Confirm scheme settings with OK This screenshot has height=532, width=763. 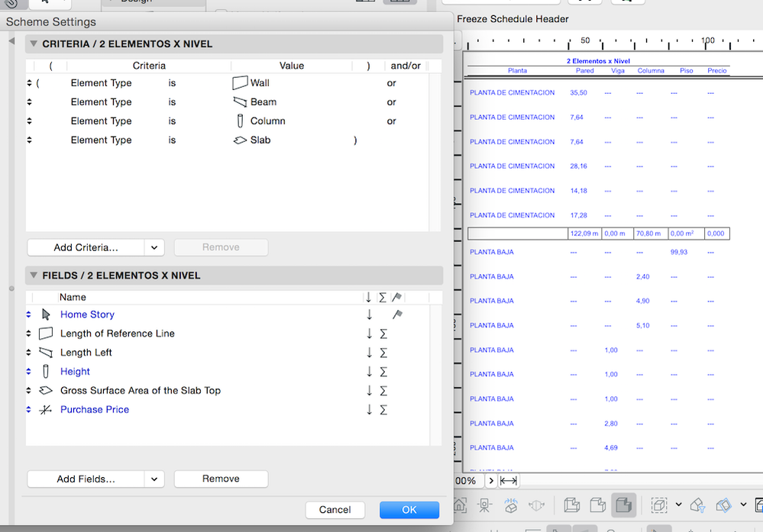[x=409, y=510]
